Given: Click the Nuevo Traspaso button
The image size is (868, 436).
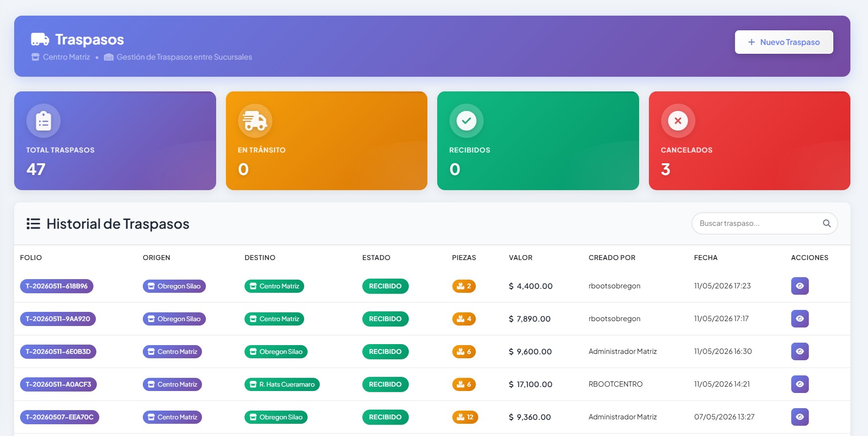Looking at the screenshot, I should [x=784, y=42].
